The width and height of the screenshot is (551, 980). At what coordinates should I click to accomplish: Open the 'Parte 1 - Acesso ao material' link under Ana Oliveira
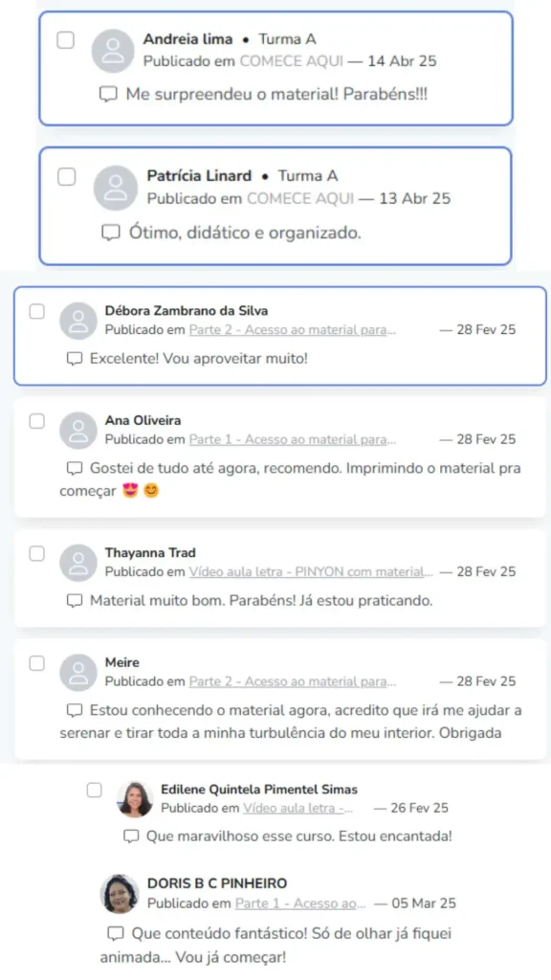point(293,439)
